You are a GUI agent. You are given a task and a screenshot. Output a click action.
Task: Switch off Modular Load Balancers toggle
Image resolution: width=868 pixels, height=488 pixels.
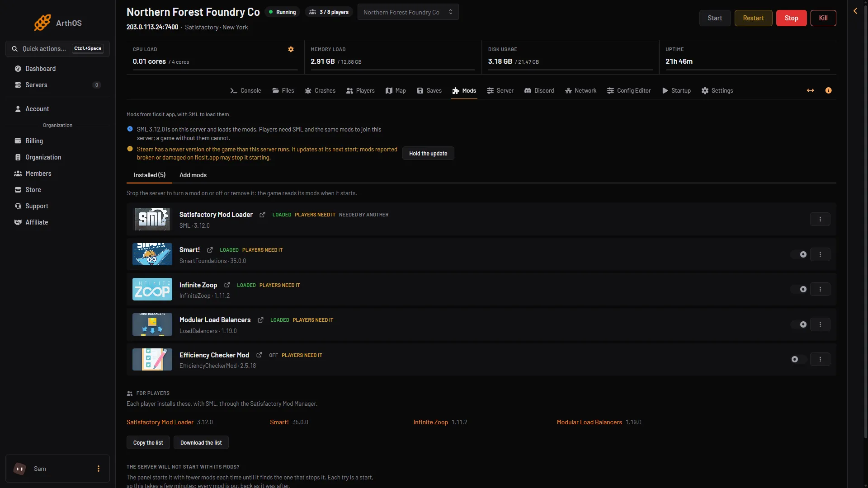(799, 324)
